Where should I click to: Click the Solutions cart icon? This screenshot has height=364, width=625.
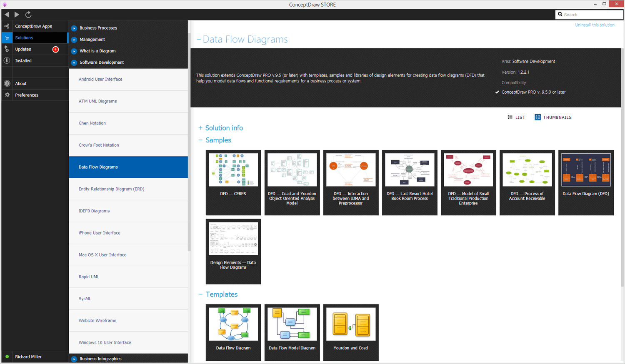7,38
